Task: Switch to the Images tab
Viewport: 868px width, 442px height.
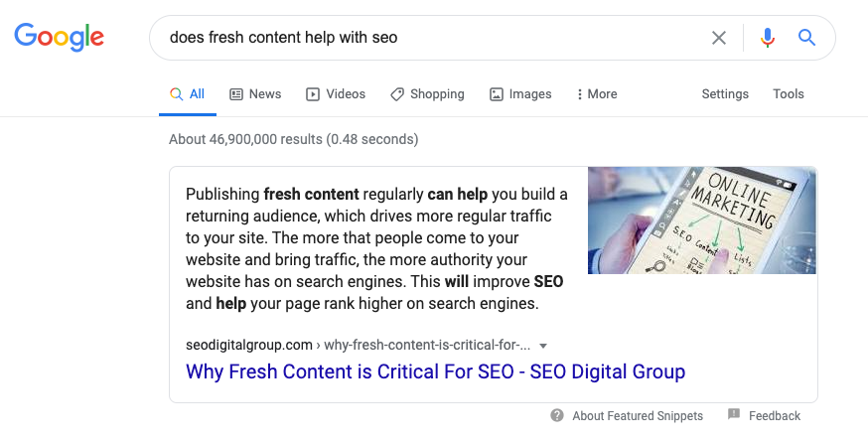Action: pos(520,94)
